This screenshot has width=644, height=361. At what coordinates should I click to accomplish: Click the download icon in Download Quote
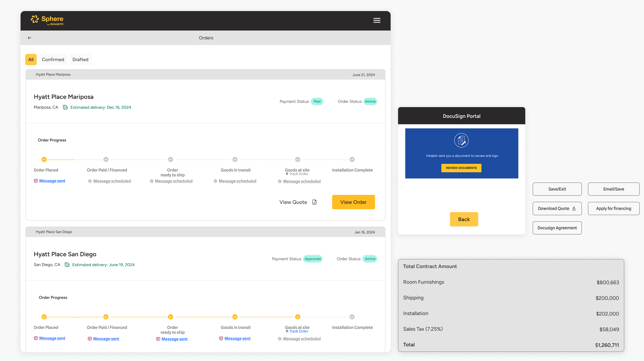click(574, 208)
